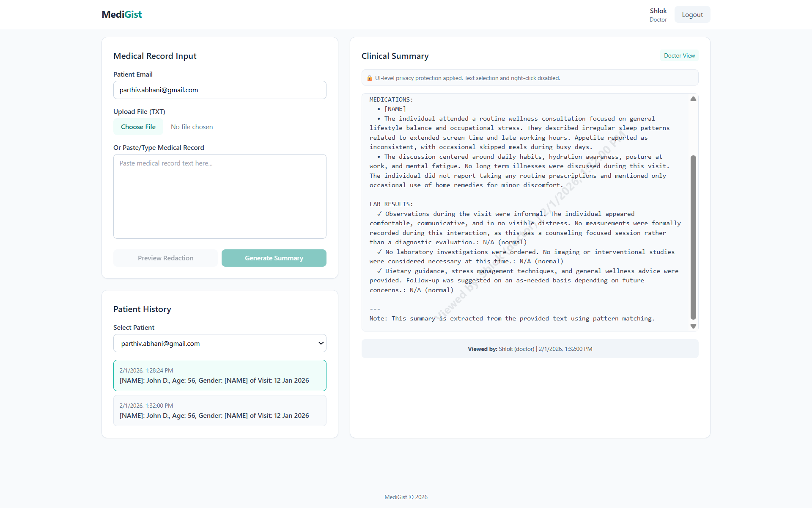Click the scroll-up arrow on the summary panel
This screenshot has height=508, width=812.
(x=693, y=99)
